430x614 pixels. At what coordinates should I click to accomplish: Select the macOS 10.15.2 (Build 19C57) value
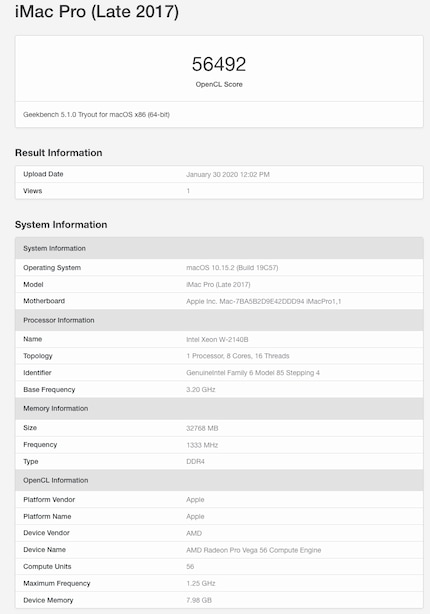click(x=232, y=268)
